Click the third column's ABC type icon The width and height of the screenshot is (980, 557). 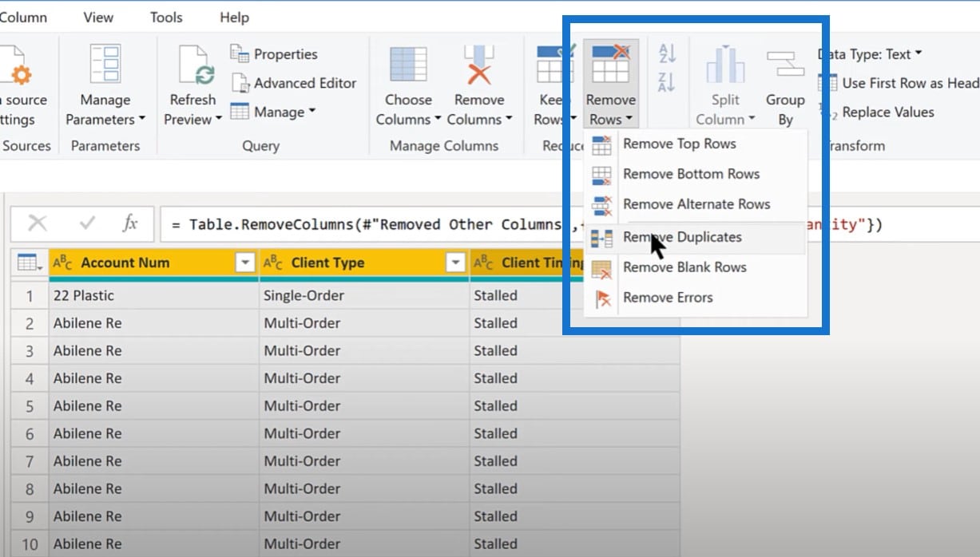point(483,263)
